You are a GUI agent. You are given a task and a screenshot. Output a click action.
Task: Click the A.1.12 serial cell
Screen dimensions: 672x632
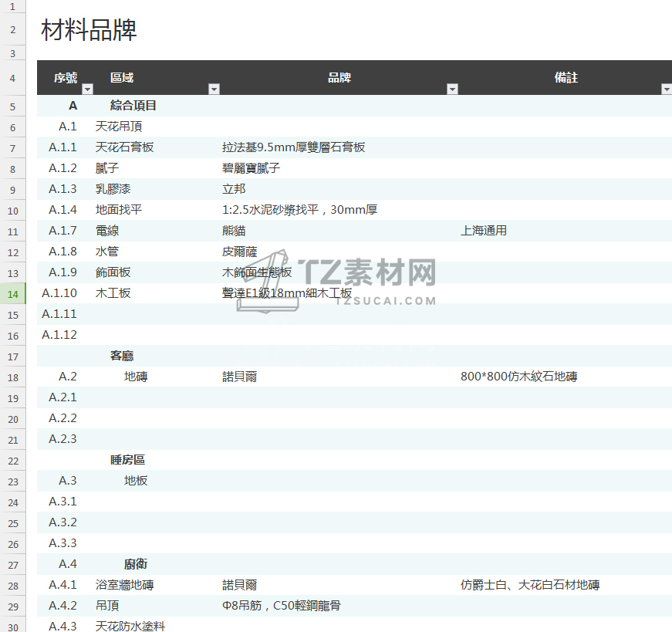(59, 334)
